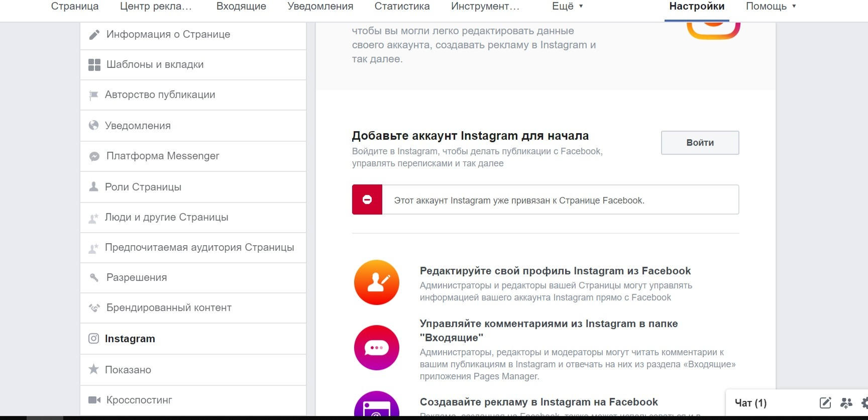
Task: Open Роли Страницы settings
Action: click(x=193, y=187)
